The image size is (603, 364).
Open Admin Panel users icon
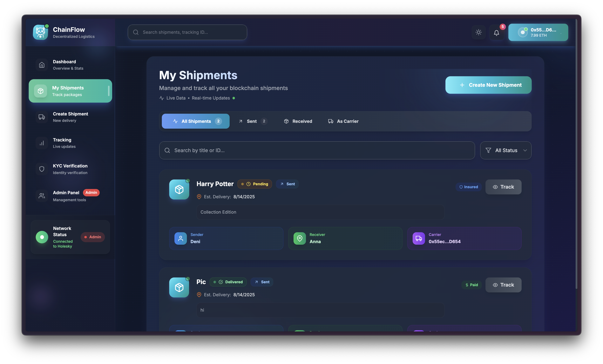tap(42, 196)
